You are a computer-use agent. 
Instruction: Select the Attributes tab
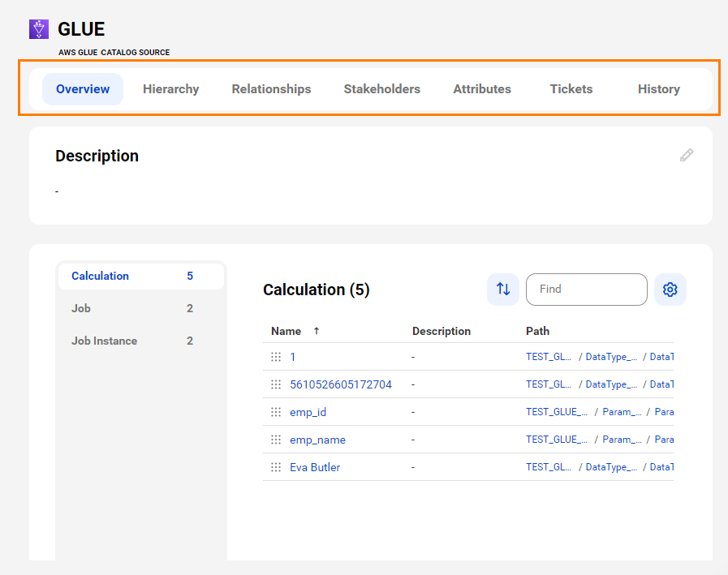[482, 89]
